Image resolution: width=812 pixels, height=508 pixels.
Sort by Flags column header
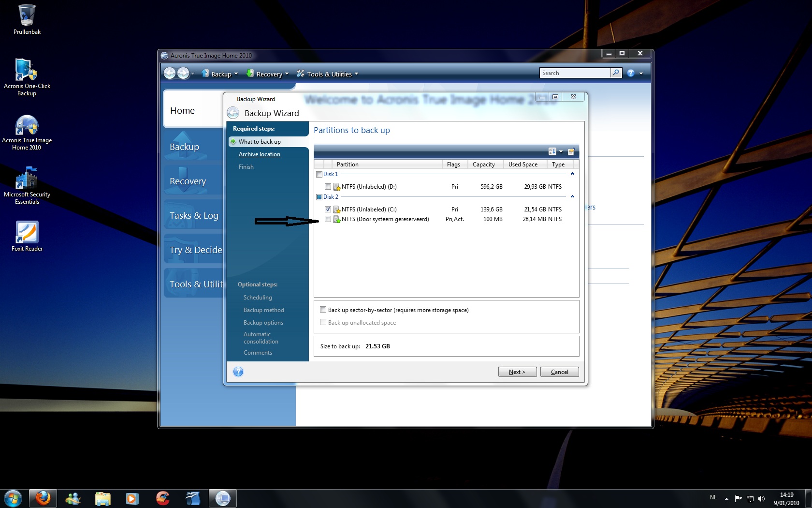tap(454, 164)
